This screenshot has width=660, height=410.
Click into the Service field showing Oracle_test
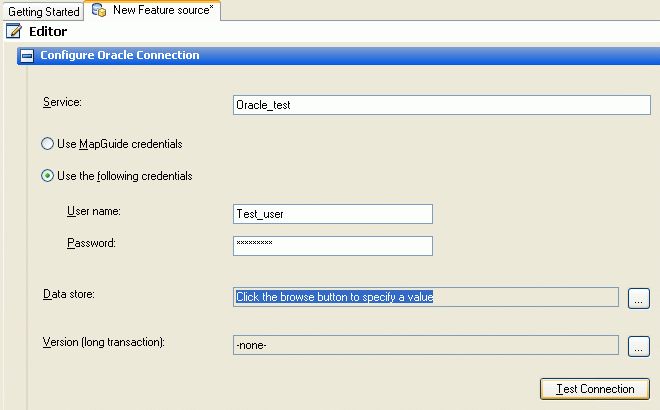coord(442,105)
